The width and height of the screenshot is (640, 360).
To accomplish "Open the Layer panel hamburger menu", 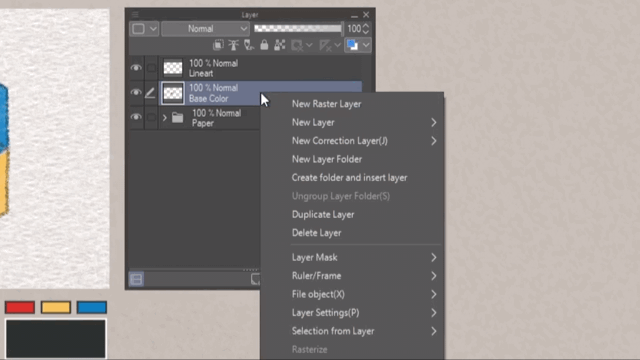I will tap(135, 15).
